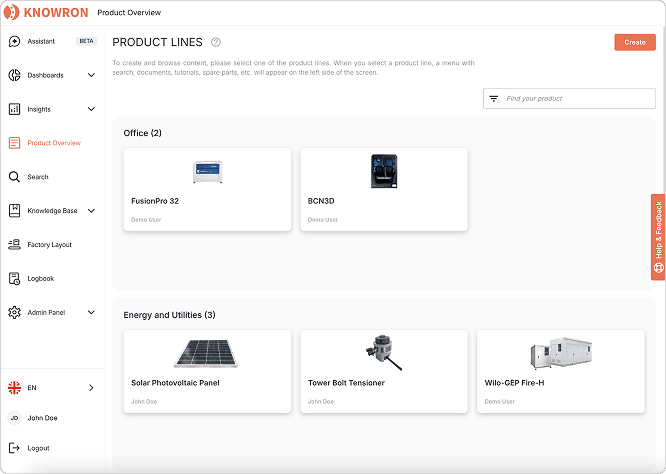Expand the Insights menu chevron
666x474 pixels.
91,109
